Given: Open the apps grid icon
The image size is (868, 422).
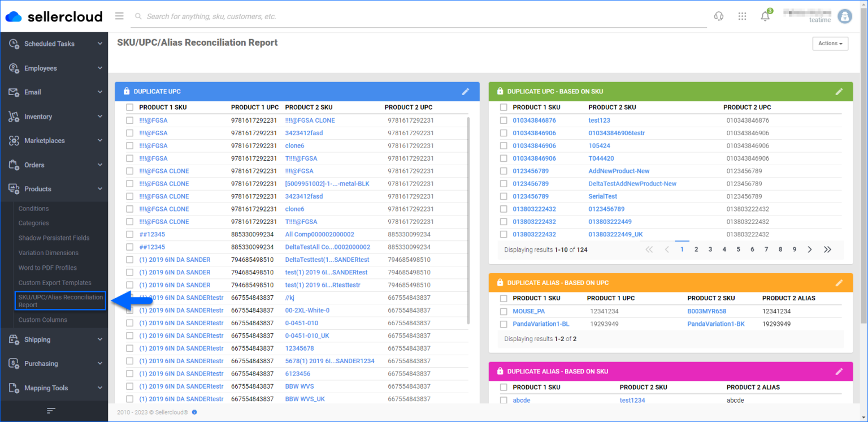Looking at the screenshot, I should click(742, 16).
